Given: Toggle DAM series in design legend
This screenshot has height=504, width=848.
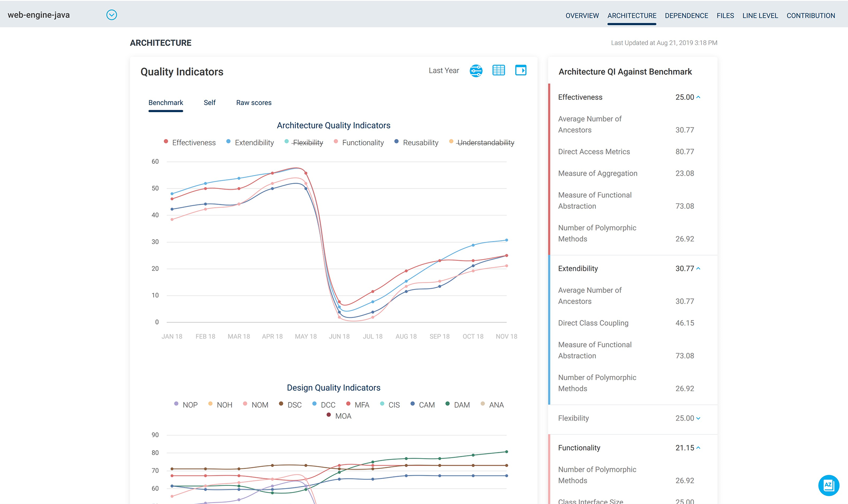Looking at the screenshot, I should [458, 405].
